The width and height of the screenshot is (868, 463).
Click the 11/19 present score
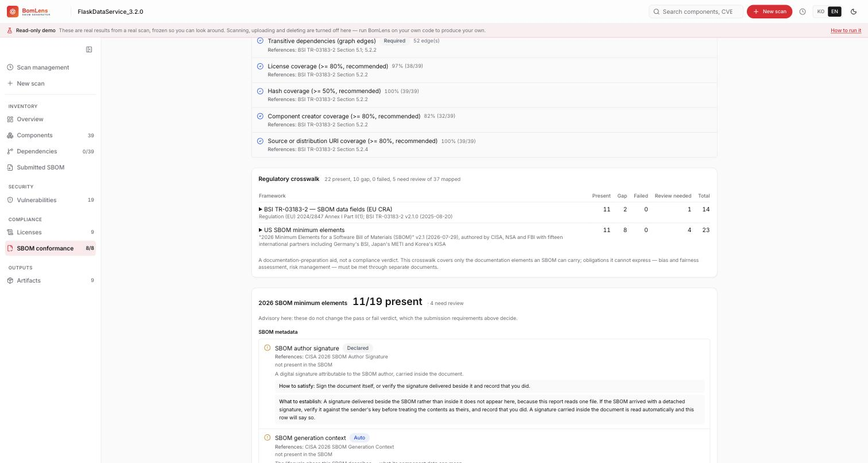pyautogui.click(x=387, y=302)
